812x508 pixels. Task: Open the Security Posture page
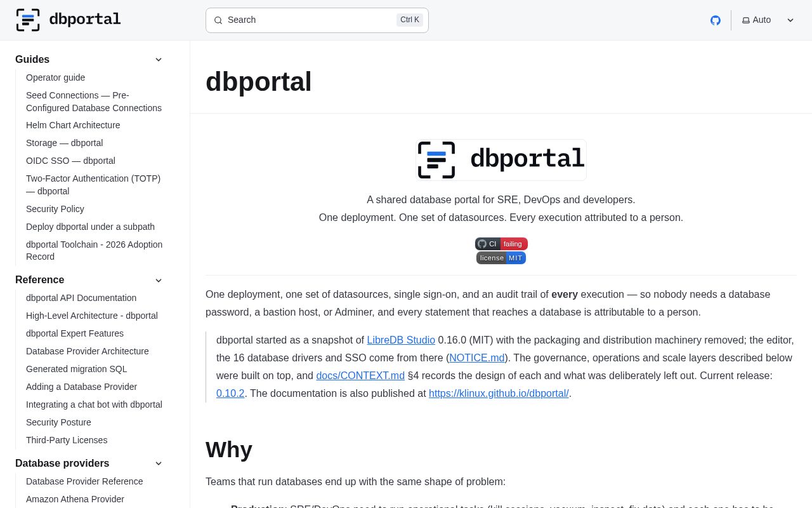tap(58, 422)
